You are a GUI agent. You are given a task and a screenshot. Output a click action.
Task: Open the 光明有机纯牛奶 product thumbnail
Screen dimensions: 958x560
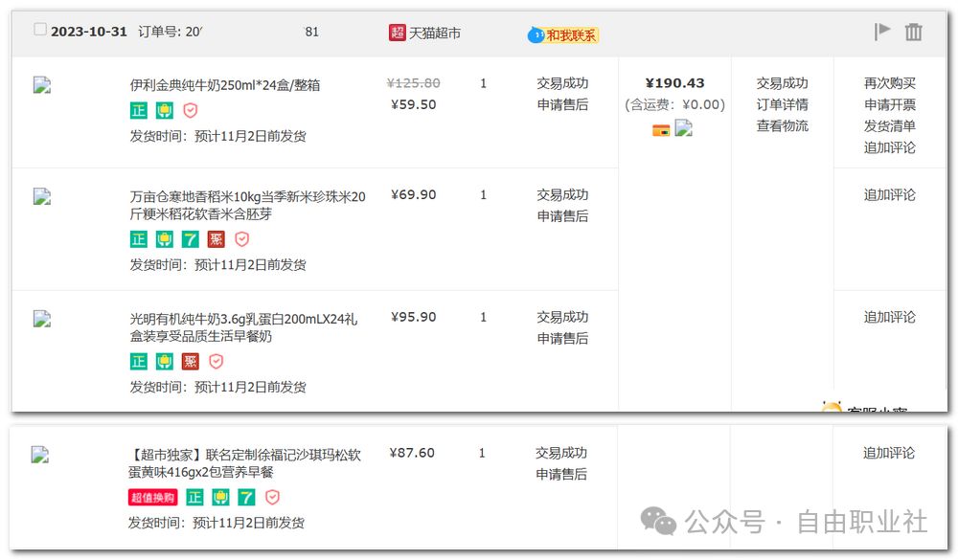[x=41, y=319]
